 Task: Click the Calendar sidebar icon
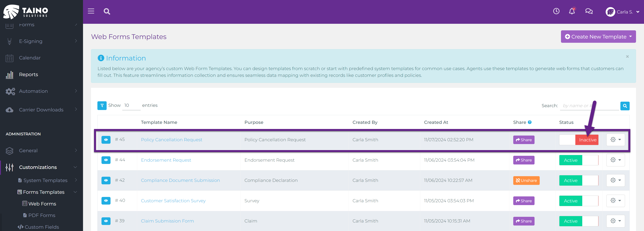10,58
